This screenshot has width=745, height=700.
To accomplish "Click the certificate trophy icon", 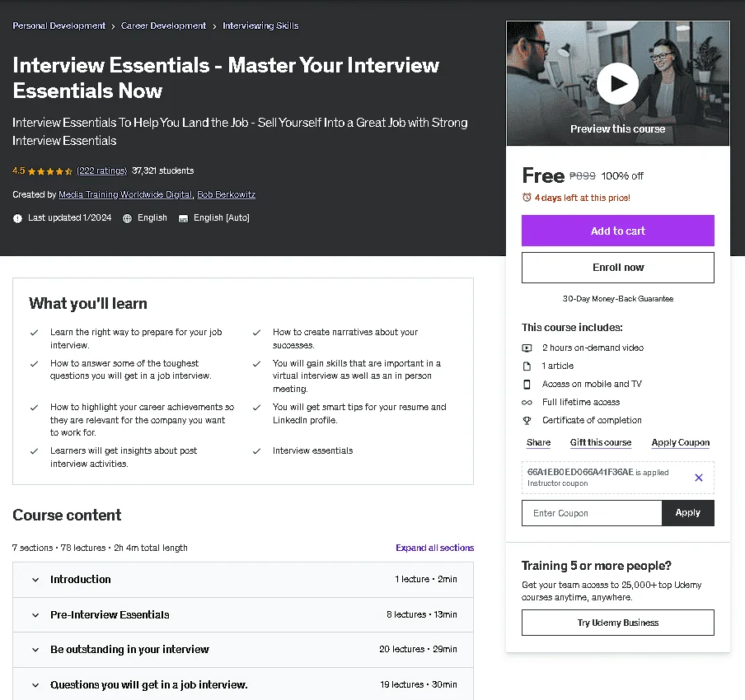I will (527, 420).
